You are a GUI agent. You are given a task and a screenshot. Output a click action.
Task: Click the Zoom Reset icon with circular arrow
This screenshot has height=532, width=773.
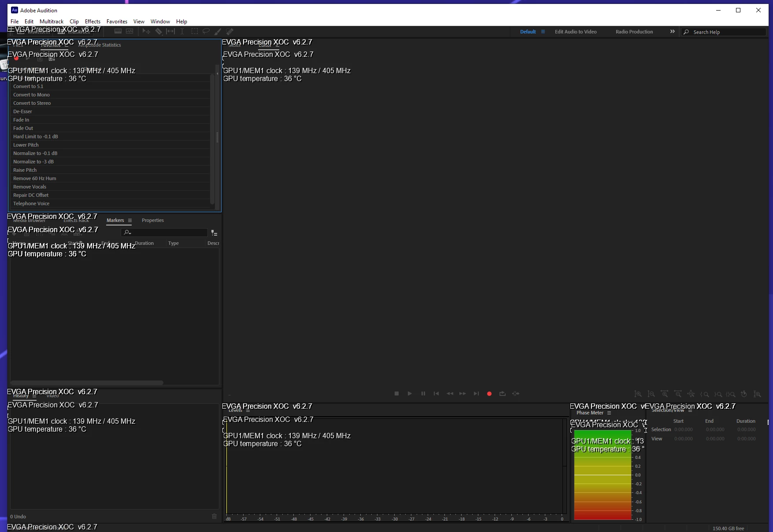point(744,394)
